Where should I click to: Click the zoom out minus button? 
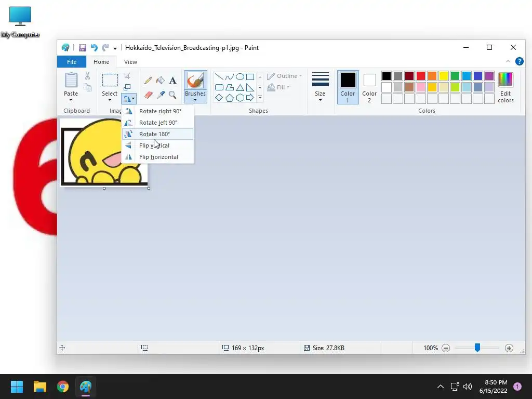pos(446,348)
